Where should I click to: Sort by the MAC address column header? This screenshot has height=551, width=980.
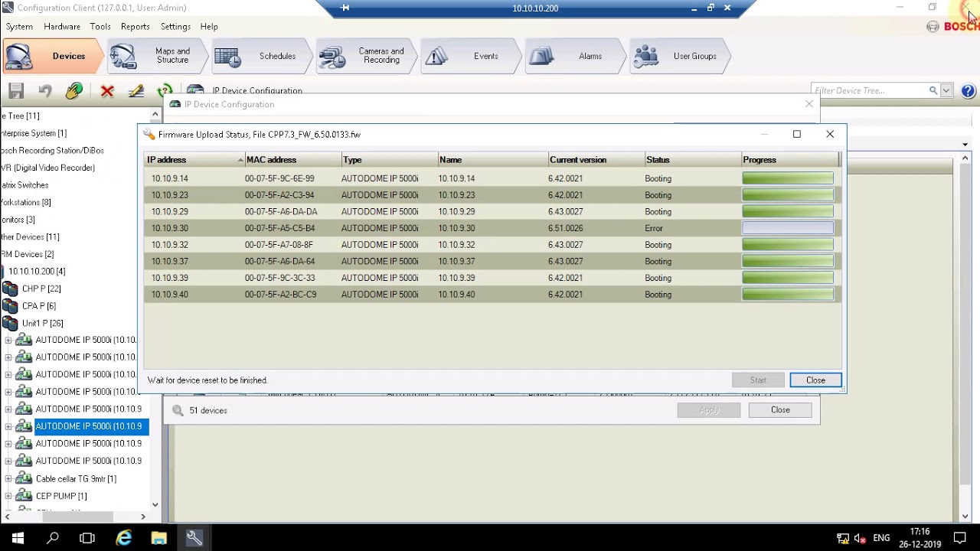click(x=292, y=160)
